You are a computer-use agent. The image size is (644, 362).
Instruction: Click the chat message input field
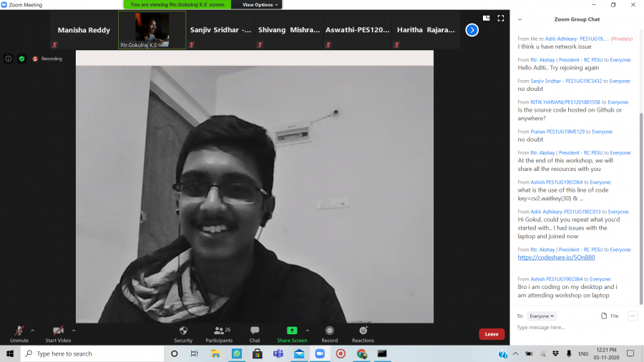point(572,328)
